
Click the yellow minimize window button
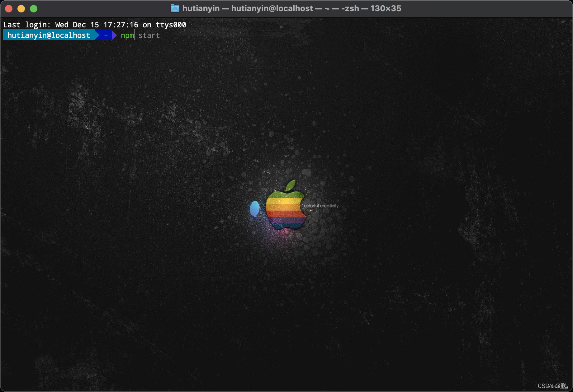pyautogui.click(x=21, y=9)
